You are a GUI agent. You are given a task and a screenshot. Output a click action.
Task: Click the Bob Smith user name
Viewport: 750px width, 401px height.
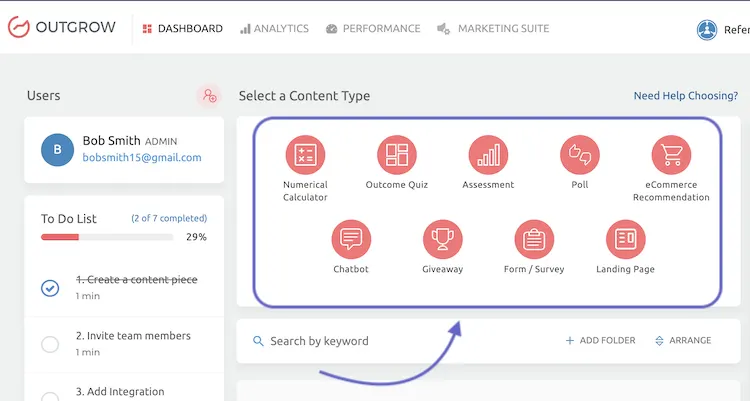click(x=111, y=141)
